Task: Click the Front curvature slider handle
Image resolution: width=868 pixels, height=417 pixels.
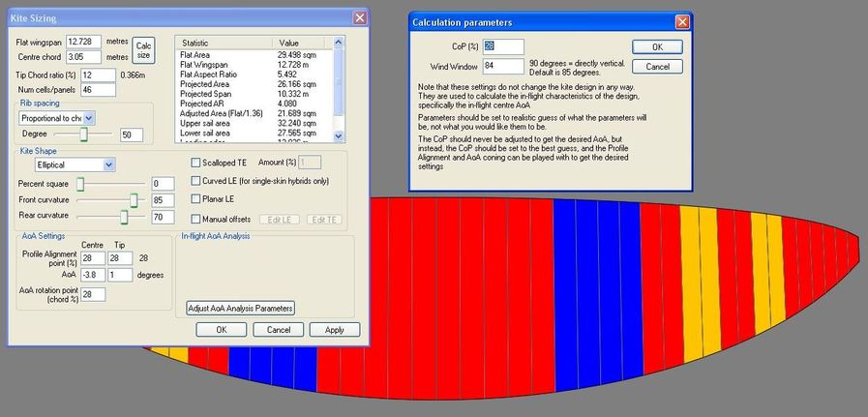Action: (135, 200)
